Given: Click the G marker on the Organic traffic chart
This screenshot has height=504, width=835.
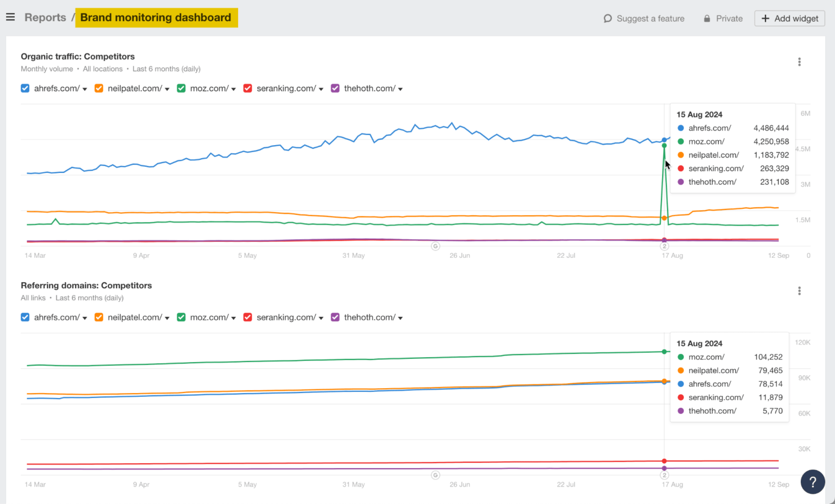Looking at the screenshot, I should pyautogui.click(x=435, y=246).
